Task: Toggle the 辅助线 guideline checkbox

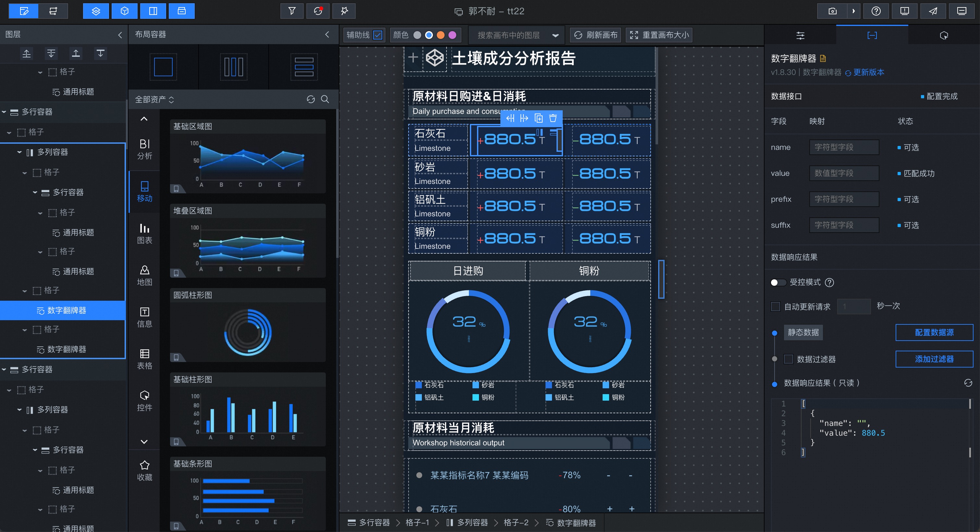Action: 378,35
